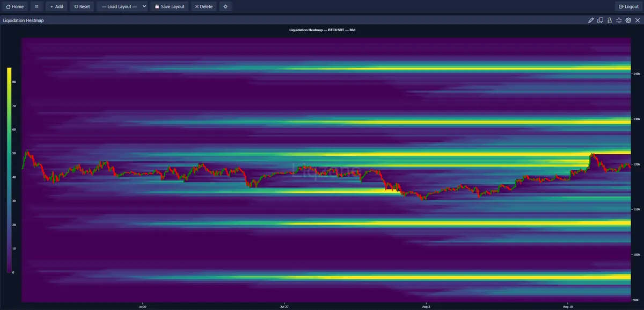Select the Liquidation Heatmap panel header

pyautogui.click(x=24, y=20)
